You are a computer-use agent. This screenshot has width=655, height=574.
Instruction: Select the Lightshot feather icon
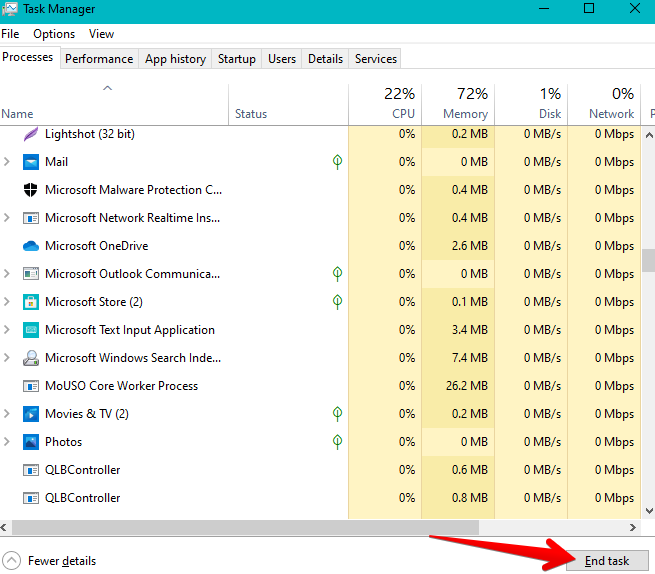[x=31, y=134]
